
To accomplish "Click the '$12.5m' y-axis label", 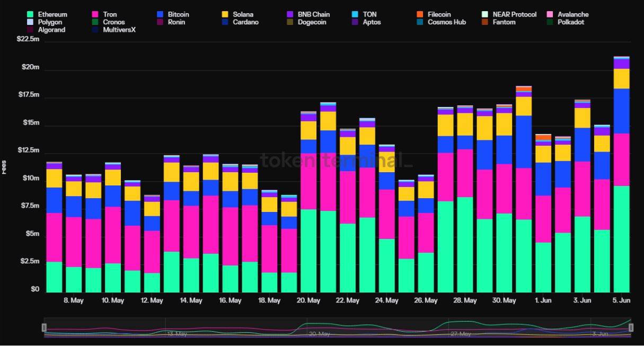I will pos(28,150).
